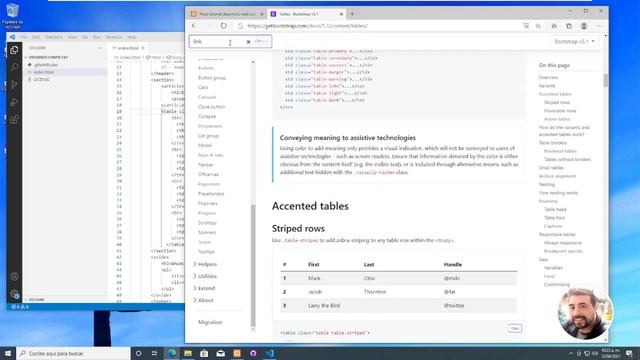
Task: Open Cortana circle on taskbar
Action: (139, 353)
